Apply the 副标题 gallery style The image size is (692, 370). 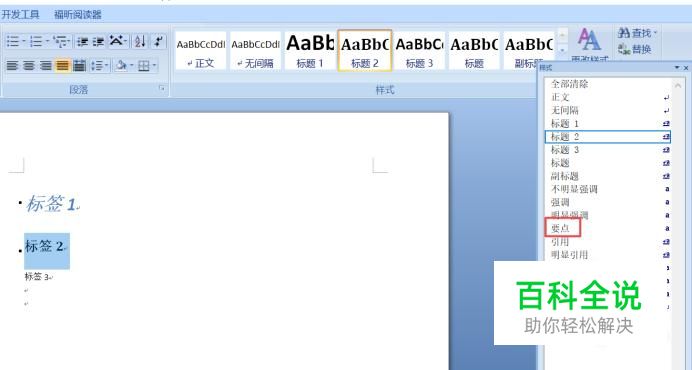point(529,50)
